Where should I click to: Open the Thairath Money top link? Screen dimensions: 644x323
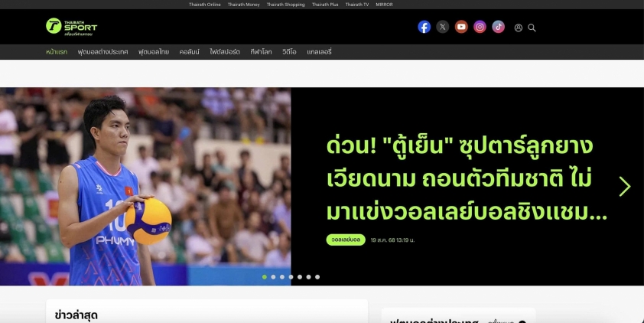(243, 5)
